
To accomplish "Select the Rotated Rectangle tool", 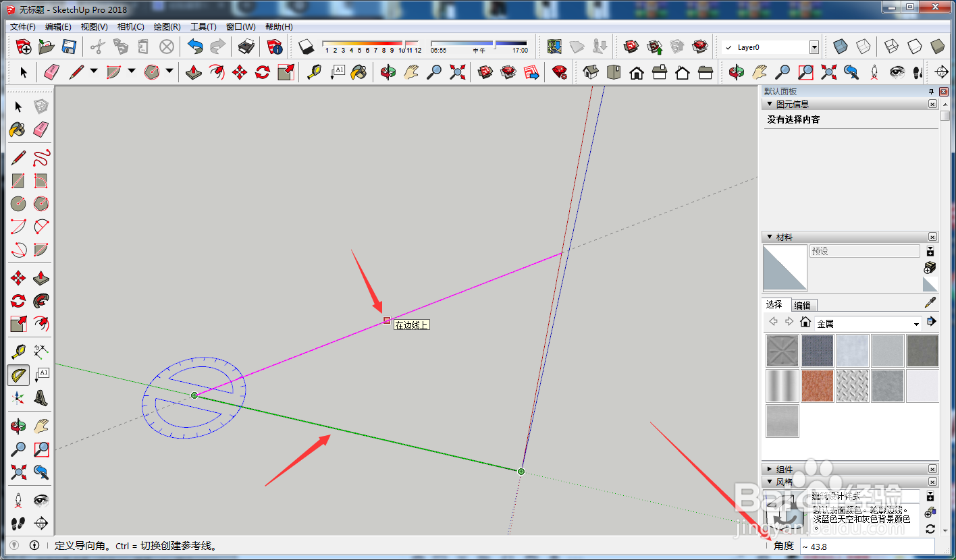I will click(x=41, y=181).
